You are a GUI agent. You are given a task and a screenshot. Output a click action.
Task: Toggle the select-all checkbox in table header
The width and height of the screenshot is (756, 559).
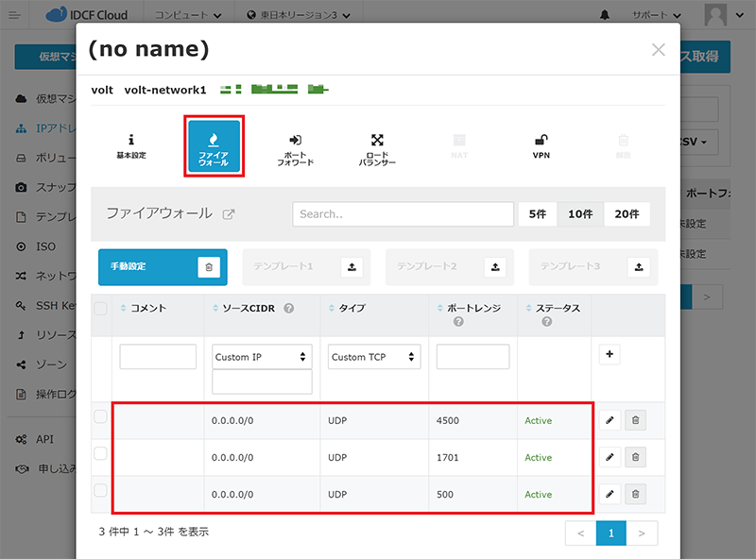[x=101, y=308]
